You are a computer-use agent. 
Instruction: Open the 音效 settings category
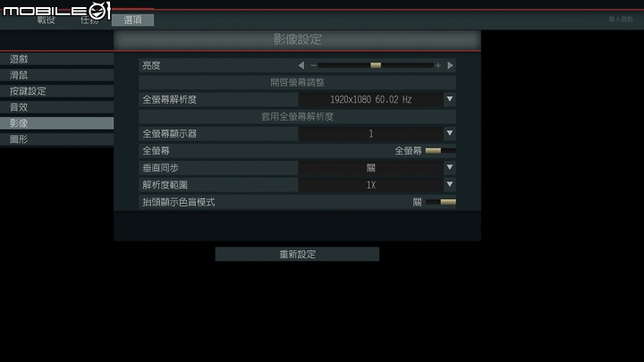coord(56,107)
